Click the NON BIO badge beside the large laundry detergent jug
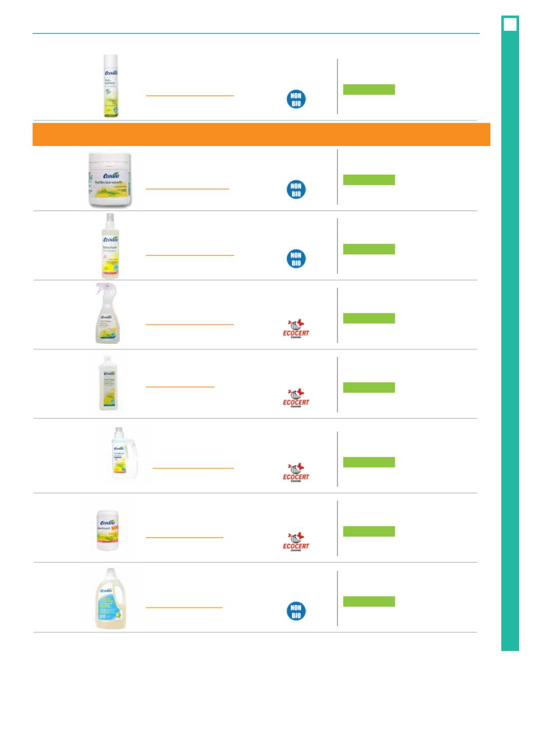 pos(296,611)
